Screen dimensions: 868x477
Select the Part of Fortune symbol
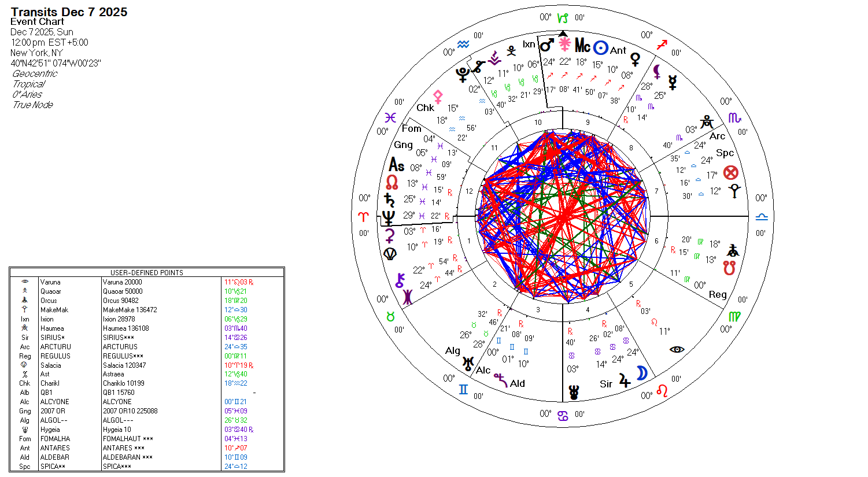pos(731,172)
